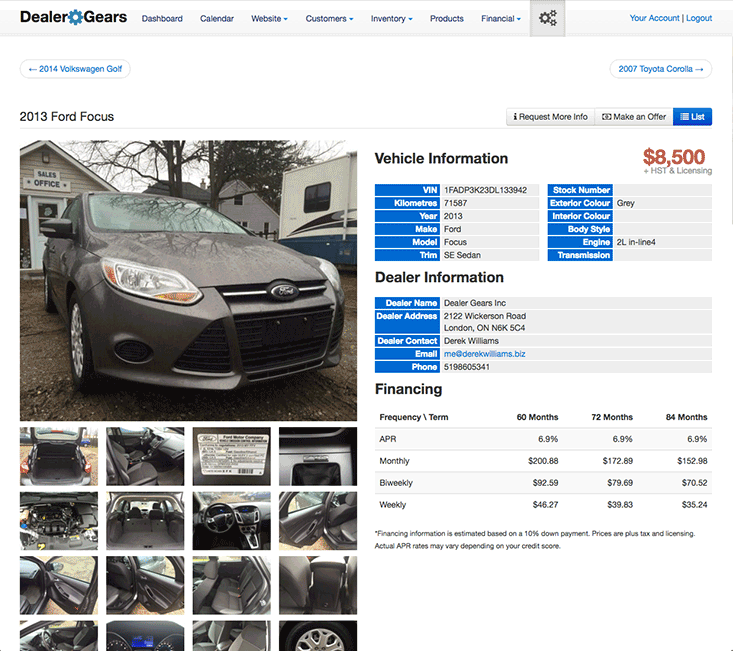Click the address 2122 Wickerson Road

pos(485,316)
